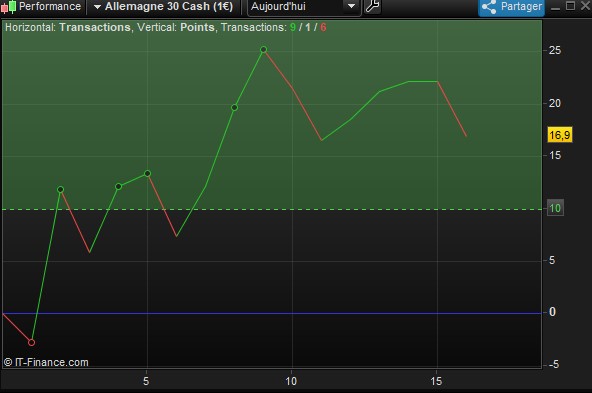The image size is (592, 393).
Task: Click the IT-Finance.com copyright link
Action: coord(46,362)
